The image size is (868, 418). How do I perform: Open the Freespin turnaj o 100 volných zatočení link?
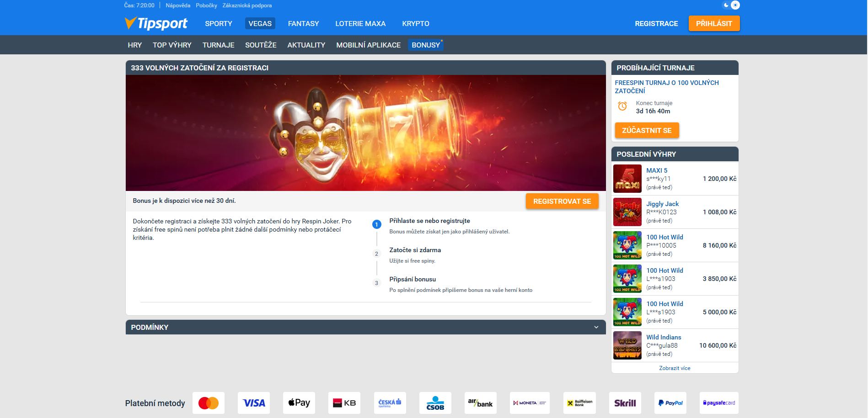tap(667, 87)
